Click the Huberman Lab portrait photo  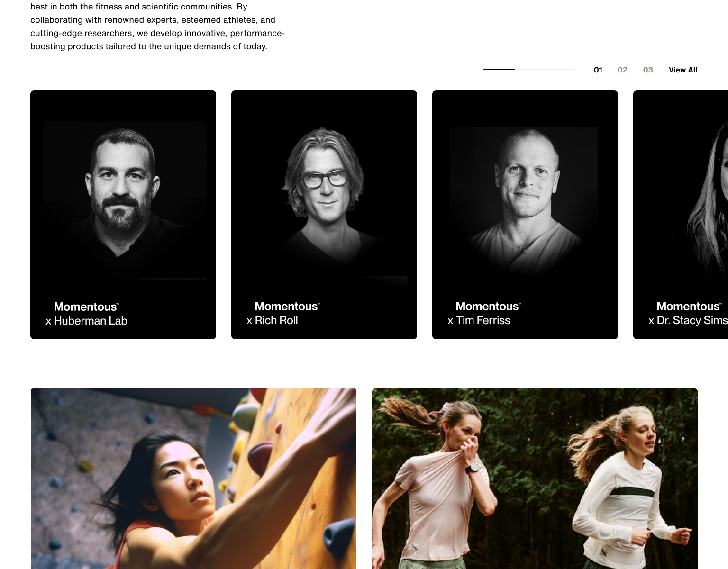[124, 201]
